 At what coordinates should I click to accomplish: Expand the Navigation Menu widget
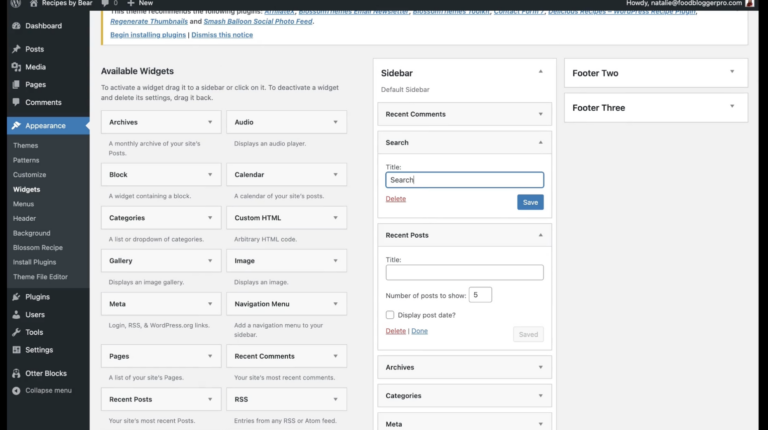point(336,304)
